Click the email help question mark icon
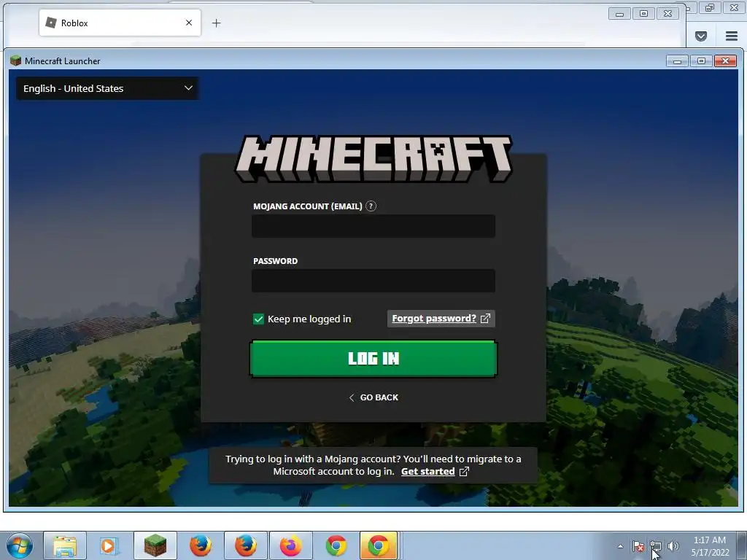This screenshot has height=560, width=747. pyautogui.click(x=371, y=206)
